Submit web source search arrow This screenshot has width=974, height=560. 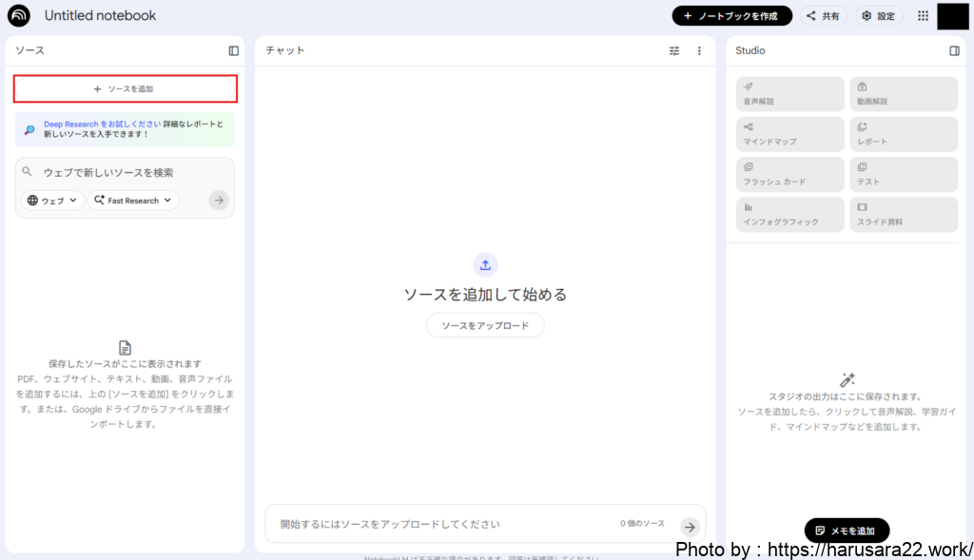(219, 200)
